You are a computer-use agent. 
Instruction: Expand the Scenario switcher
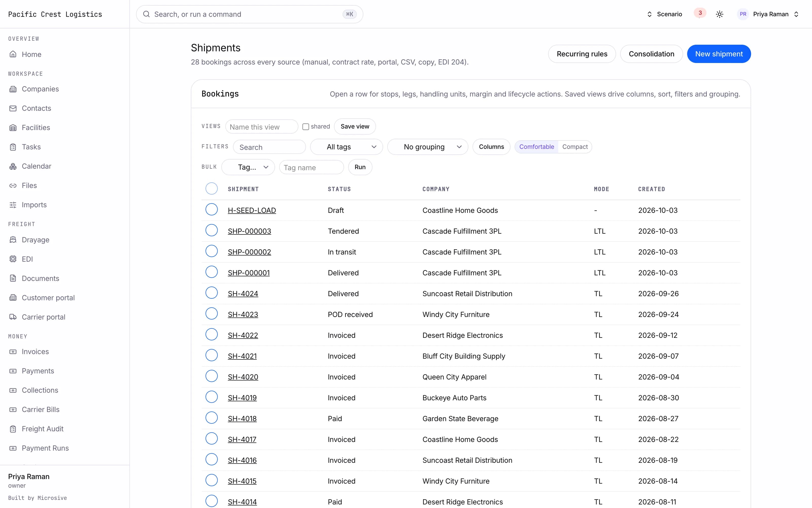(665, 14)
